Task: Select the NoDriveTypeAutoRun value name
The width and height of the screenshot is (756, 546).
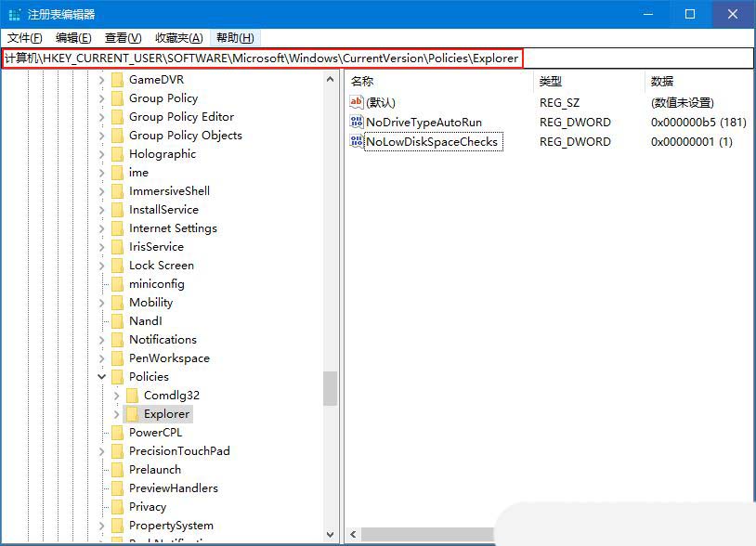Action: point(424,123)
